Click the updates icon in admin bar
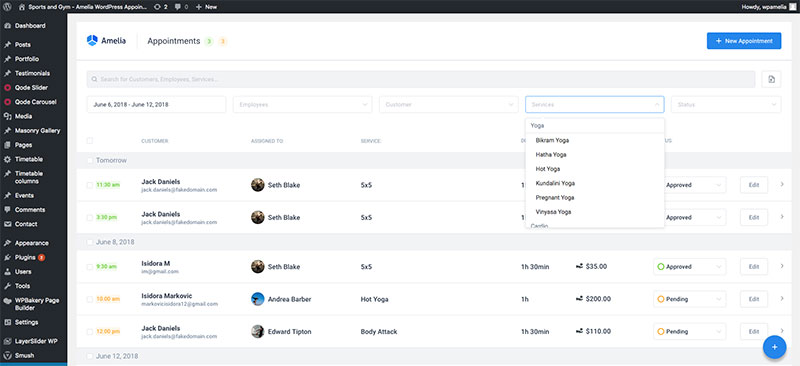The image size is (800, 366). point(160,7)
